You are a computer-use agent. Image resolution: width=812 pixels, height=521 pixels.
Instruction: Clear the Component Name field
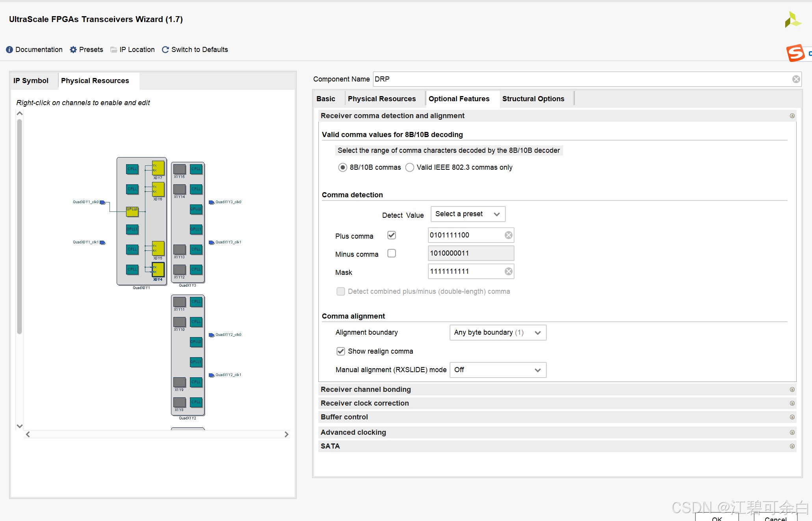pyautogui.click(x=796, y=79)
